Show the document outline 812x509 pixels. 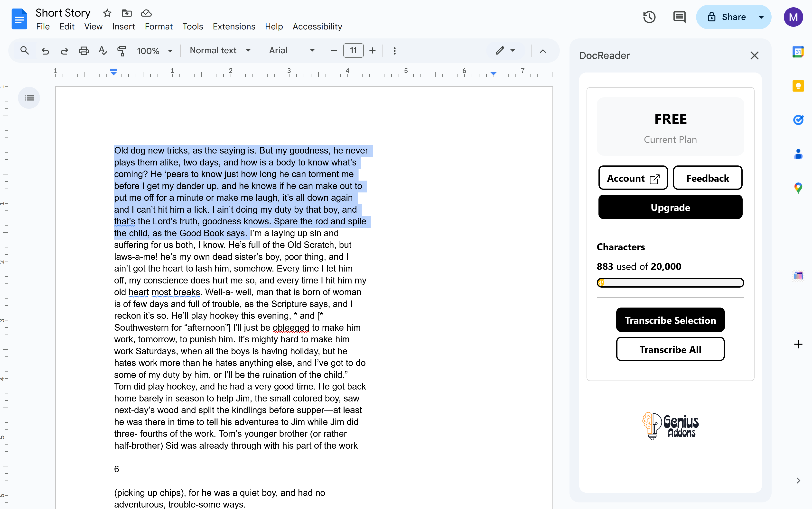tap(29, 98)
